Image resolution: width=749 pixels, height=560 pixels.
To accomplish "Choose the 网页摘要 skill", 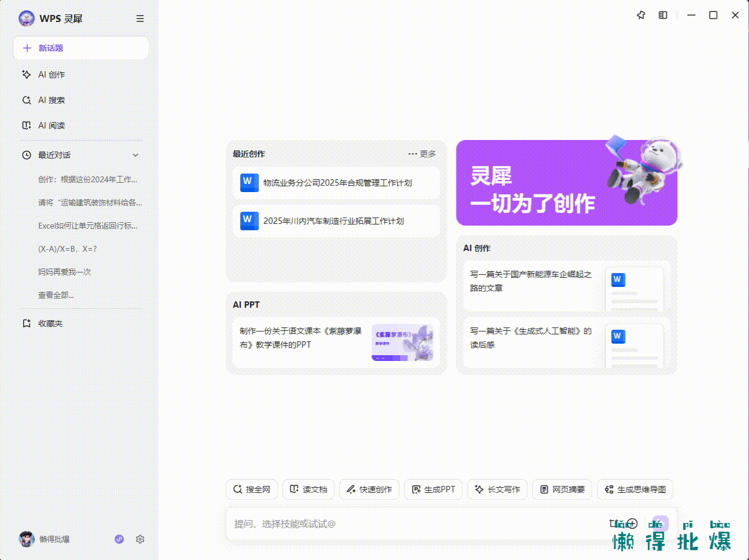I will pos(562,489).
